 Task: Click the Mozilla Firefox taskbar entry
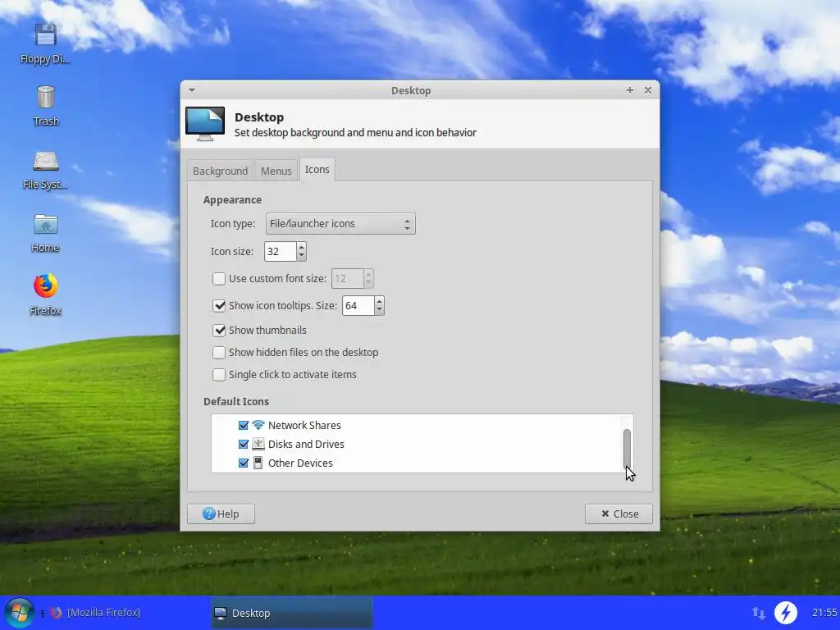(x=103, y=612)
